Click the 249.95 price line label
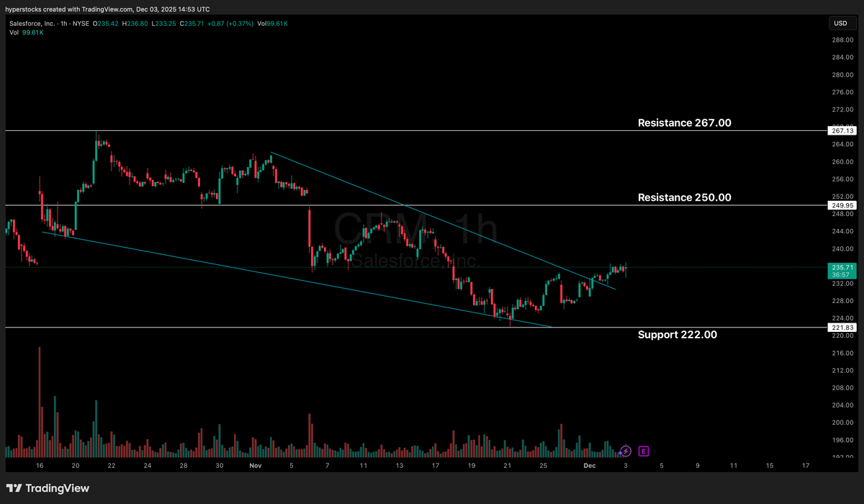The width and height of the screenshot is (864, 504). [x=842, y=206]
